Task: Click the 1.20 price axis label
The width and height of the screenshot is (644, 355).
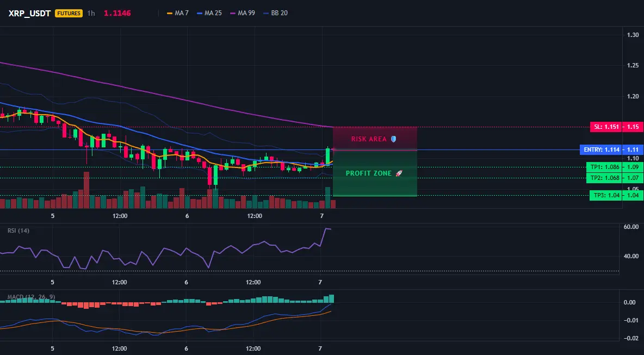Action: [x=633, y=96]
